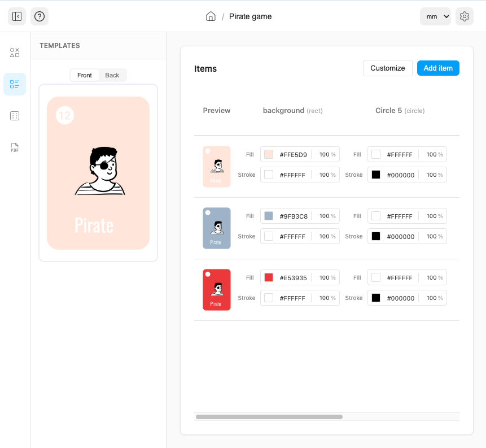Open the #E53935 background fill swatch

pos(269,277)
